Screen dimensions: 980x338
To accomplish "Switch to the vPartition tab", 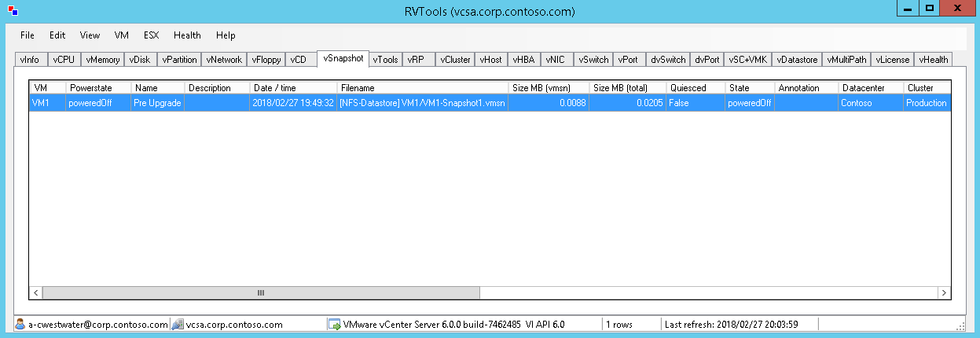I will (180, 60).
